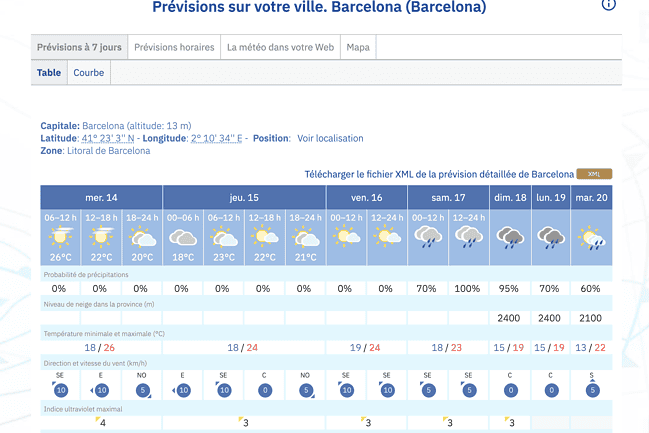
Task: Click the rain icon for sam. 12–24 h
Action: (469, 237)
